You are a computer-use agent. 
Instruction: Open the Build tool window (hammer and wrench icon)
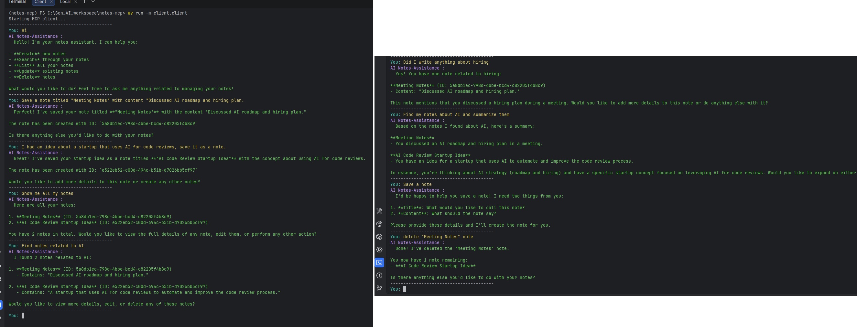(379, 211)
